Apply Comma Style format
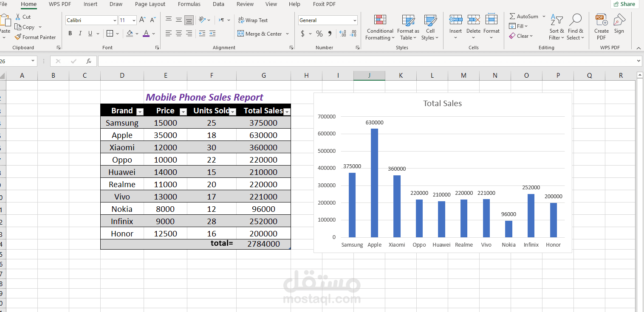Image resolution: width=644 pixels, height=312 pixels. [330, 34]
